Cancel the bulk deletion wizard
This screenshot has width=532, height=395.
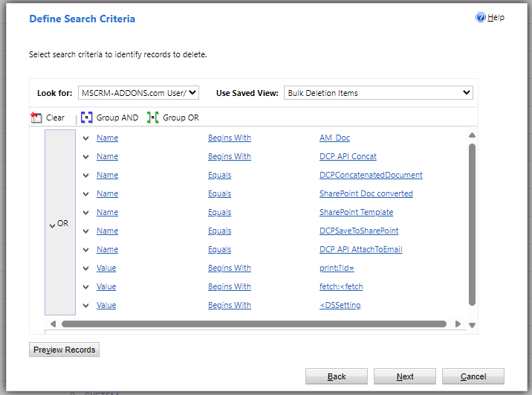(x=473, y=376)
